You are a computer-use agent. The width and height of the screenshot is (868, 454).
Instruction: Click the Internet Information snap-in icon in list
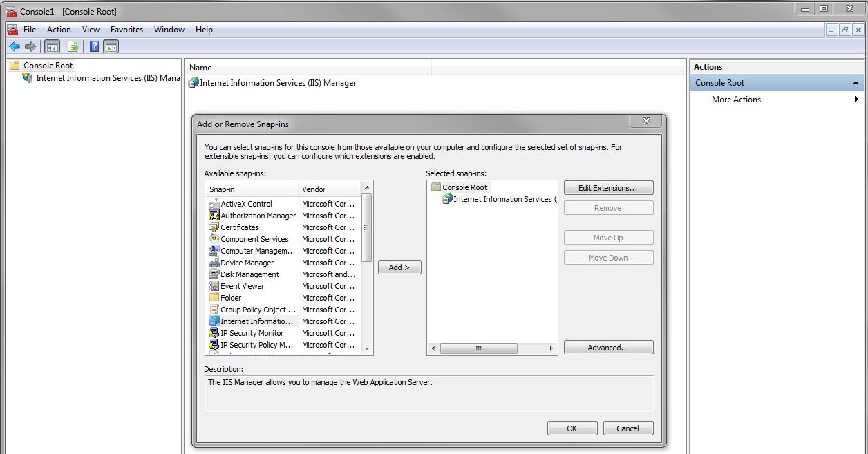[x=214, y=321]
